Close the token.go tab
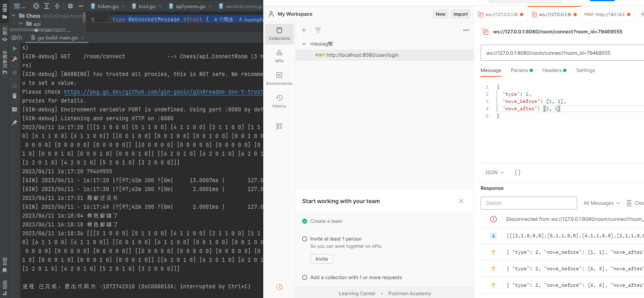 123,6
